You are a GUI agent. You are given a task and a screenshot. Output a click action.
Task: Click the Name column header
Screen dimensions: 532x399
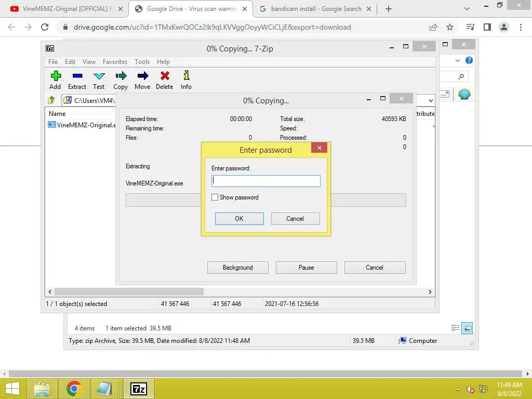pyautogui.click(x=57, y=114)
